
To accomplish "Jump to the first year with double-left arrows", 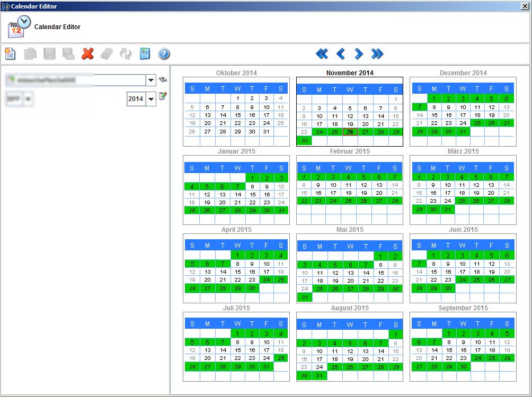I will (322, 53).
